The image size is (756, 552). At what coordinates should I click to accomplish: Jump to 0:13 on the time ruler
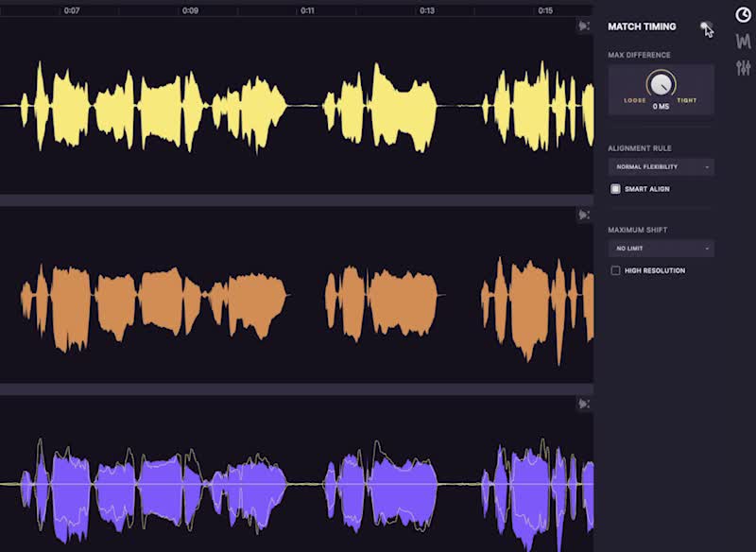[427, 10]
